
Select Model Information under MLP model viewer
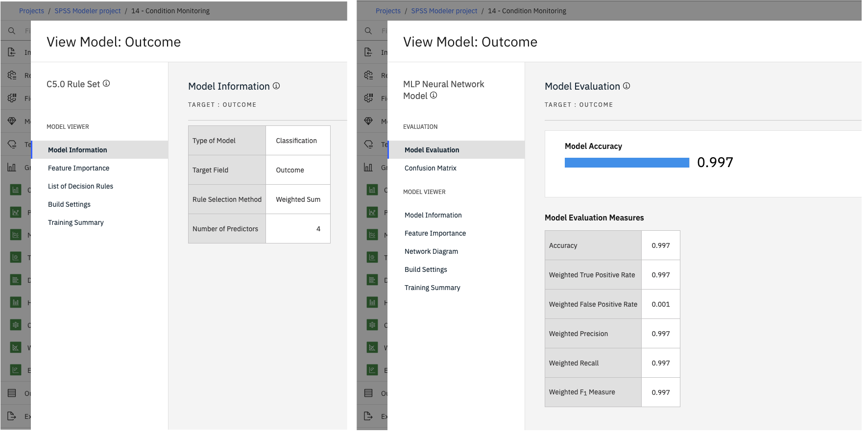(x=433, y=215)
